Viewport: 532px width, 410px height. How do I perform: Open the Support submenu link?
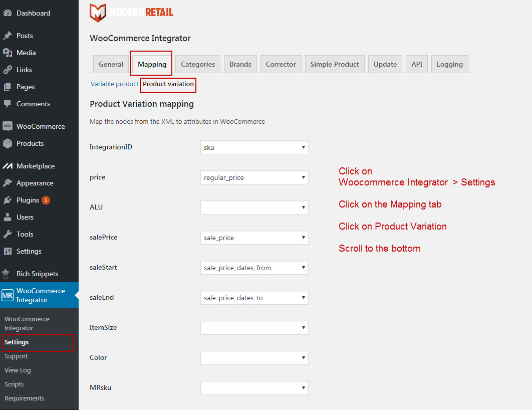click(16, 356)
